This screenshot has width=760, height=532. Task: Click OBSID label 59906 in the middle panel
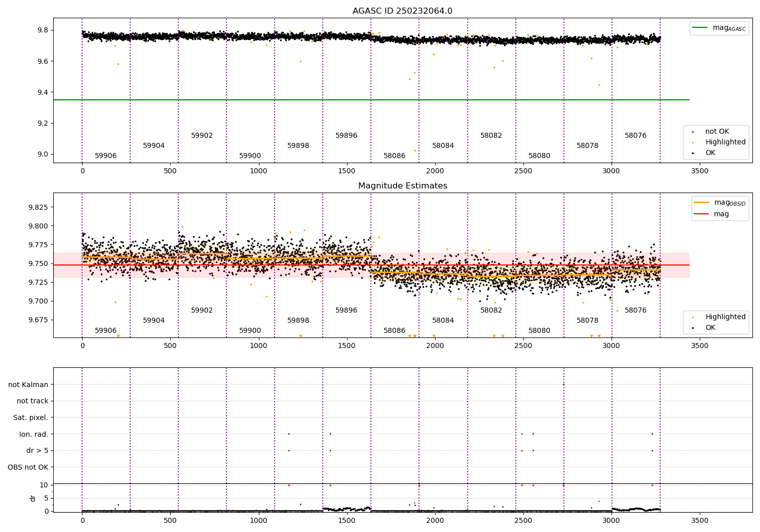click(106, 331)
